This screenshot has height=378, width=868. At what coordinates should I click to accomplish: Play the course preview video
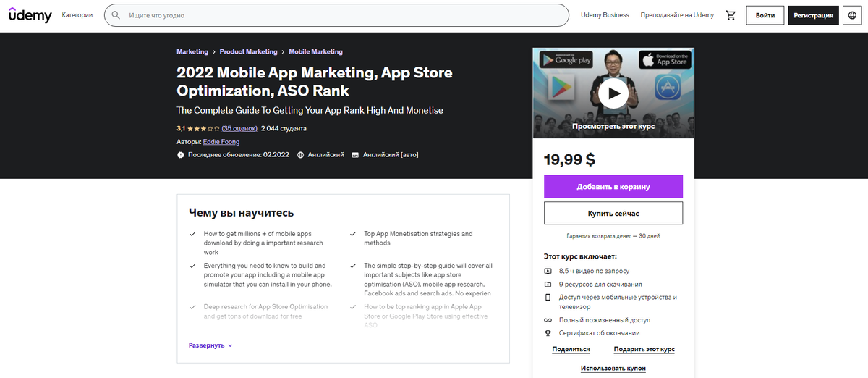[613, 93]
